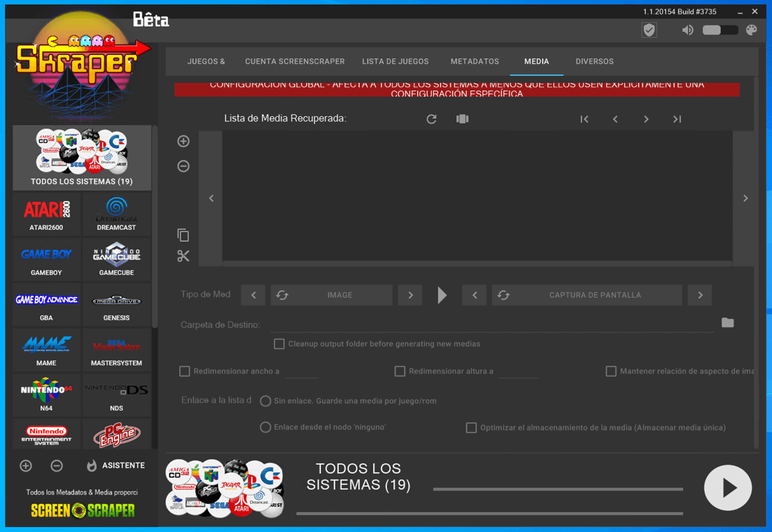Select the PC Engine system logo
Viewport: 772px width, 532px height.
[x=116, y=434]
